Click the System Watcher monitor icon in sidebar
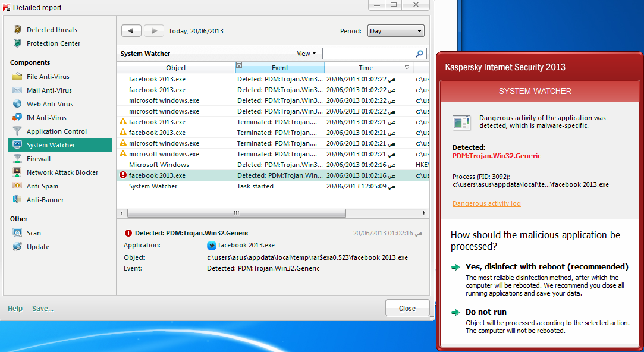The image size is (644, 352). click(x=17, y=144)
